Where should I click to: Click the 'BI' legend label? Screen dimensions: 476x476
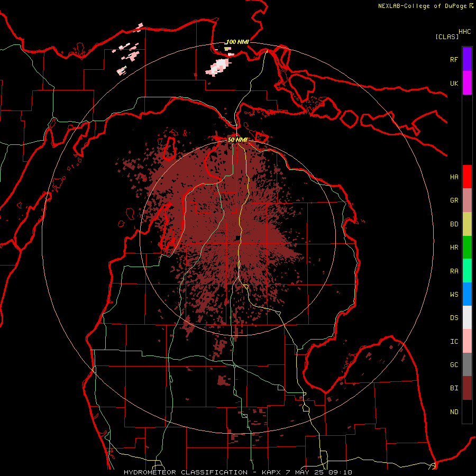point(454,388)
